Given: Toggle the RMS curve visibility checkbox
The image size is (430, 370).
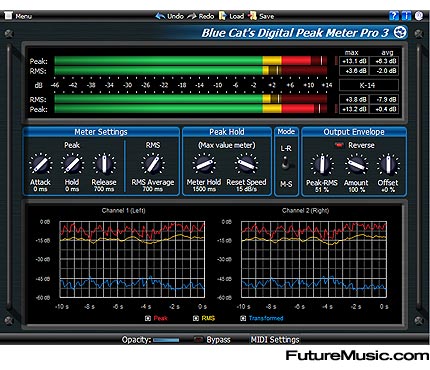Looking at the screenshot, I should tap(196, 318).
